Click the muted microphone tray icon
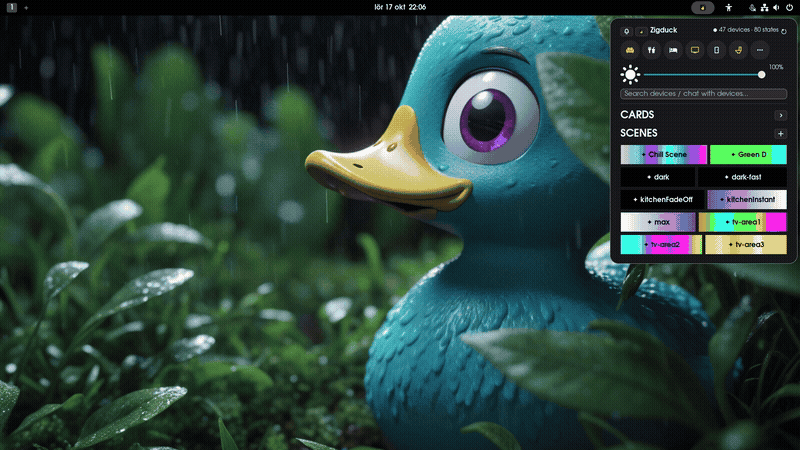The image size is (800, 450). [x=752, y=8]
